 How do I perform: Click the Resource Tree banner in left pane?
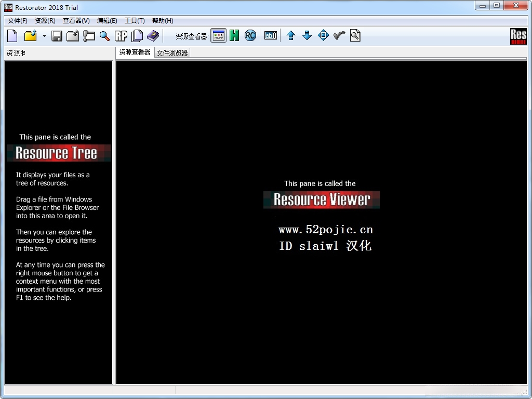point(59,153)
